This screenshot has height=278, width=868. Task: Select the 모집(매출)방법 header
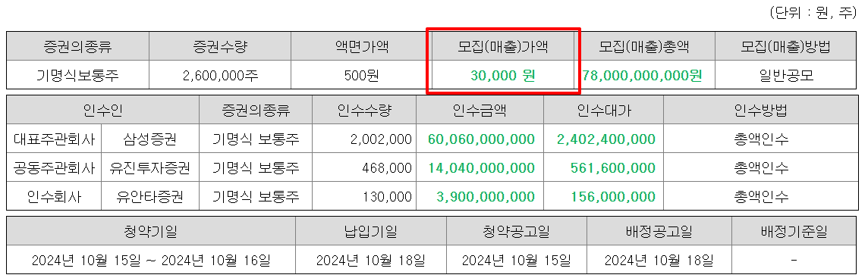click(x=786, y=47)
